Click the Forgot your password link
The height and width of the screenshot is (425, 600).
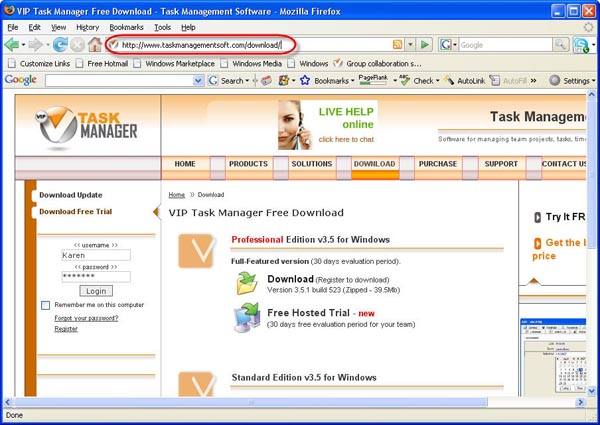(86, 318)
